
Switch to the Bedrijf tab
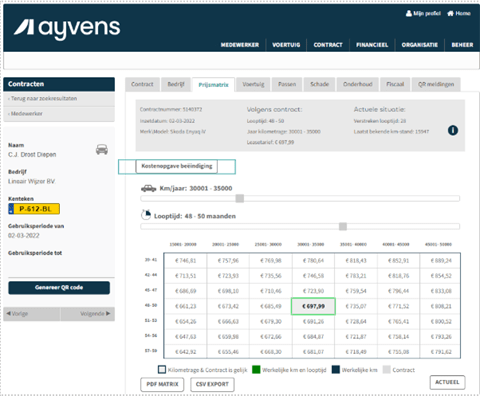[x=176, y=84]
